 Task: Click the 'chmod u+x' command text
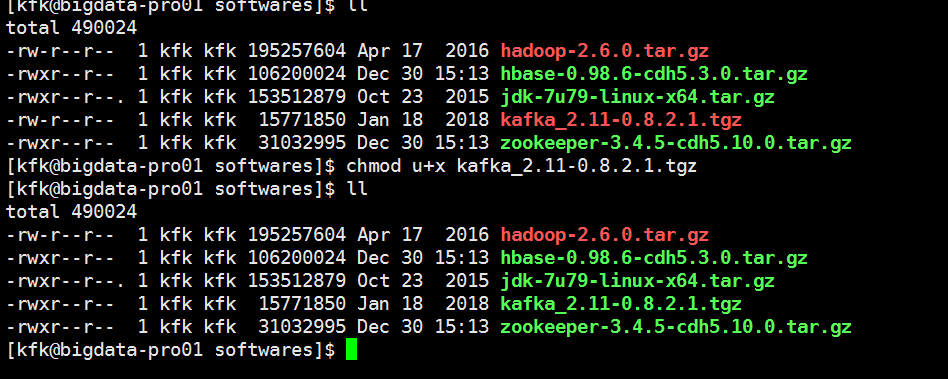coord(395,166)
